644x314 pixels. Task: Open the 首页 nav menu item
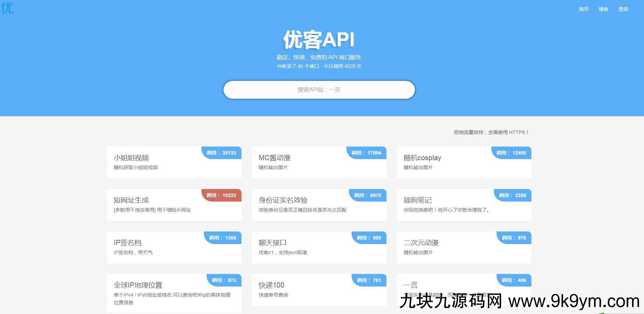[x=584, y=9]
